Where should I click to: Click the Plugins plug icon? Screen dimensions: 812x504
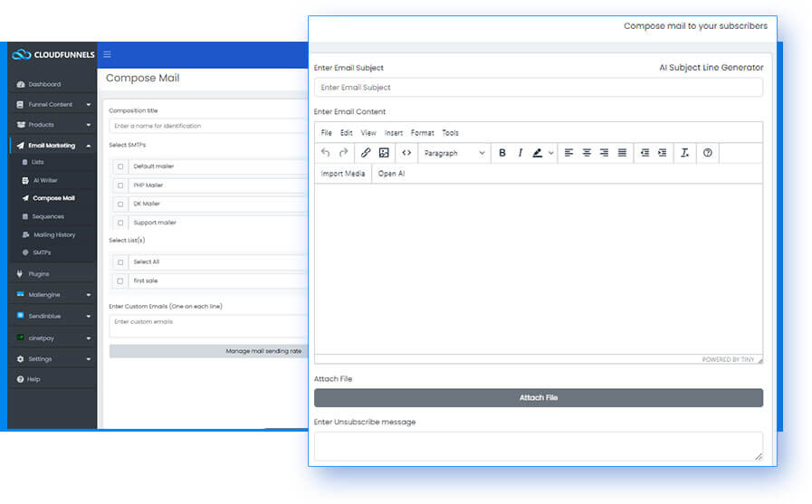(x=20, y=274)
